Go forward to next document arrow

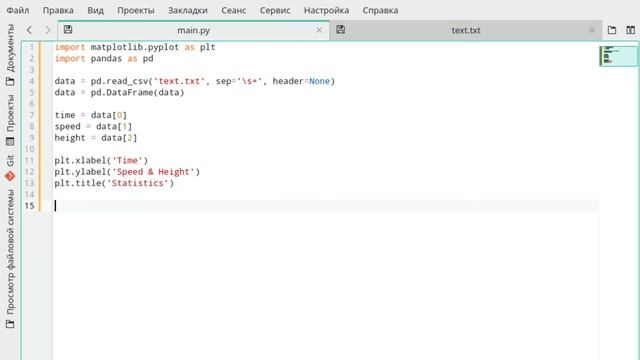point(48,30)
